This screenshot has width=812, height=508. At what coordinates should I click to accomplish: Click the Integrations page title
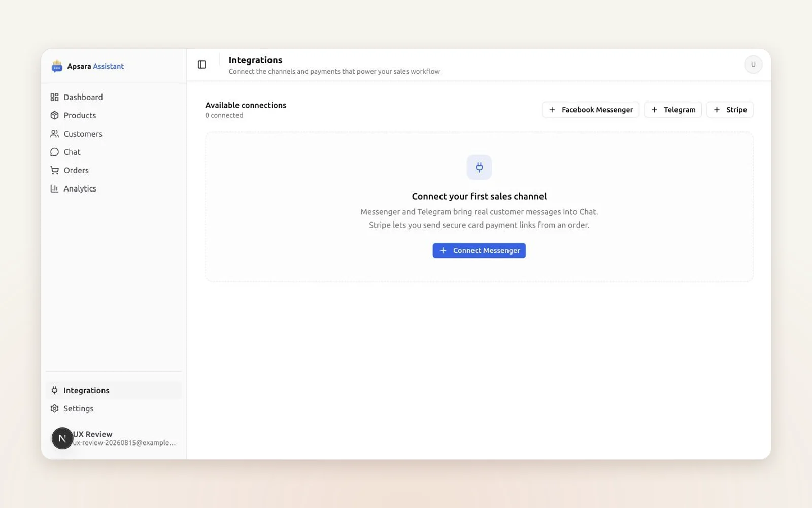(x=255, y=60)
